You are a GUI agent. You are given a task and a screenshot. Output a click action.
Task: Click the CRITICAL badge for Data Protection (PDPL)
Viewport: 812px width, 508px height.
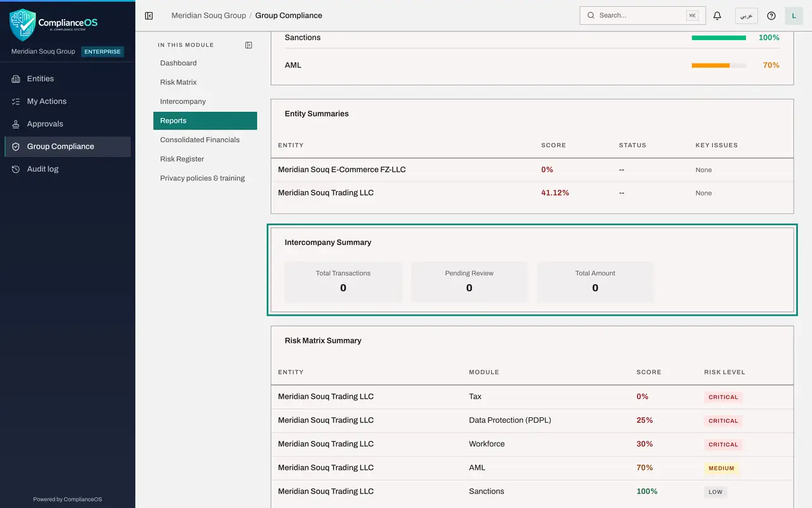click(x=723, y=421)
